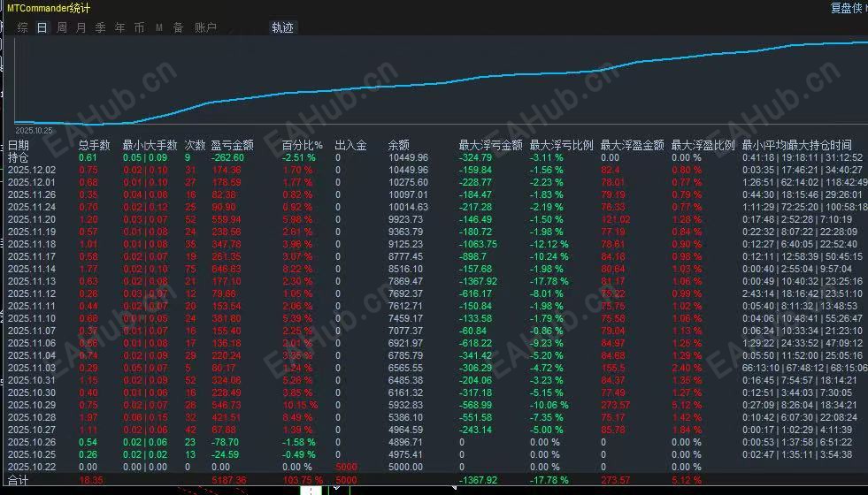Click the -24.59 loss value

click(226, 454)
